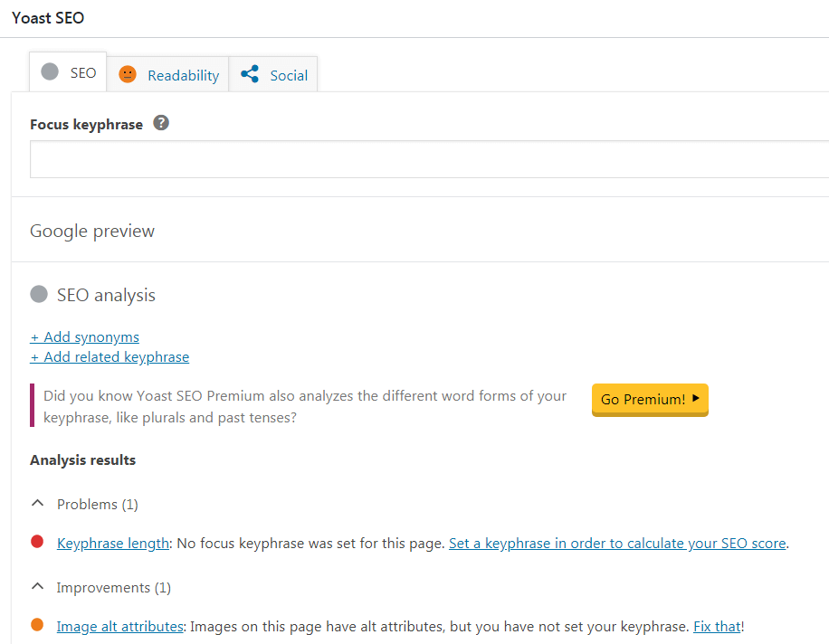Image resolution: width=829 pixels, height=644 pixels.
Task: Collapse the Problems section
Action: pos(37,502)
